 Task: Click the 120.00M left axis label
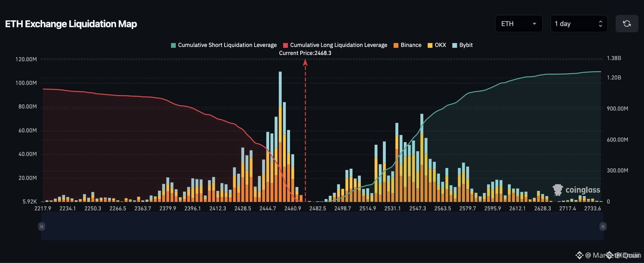[x=26, y=59]
